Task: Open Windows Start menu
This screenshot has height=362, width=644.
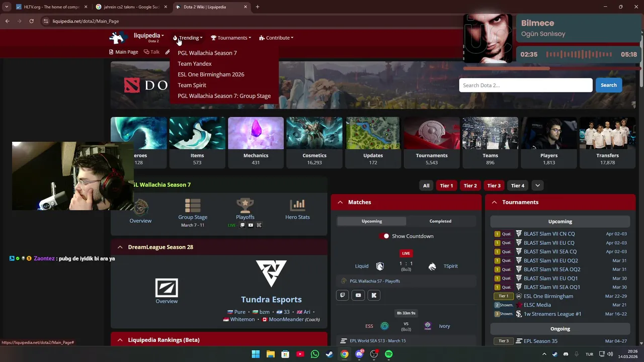Action: point(256,354)
